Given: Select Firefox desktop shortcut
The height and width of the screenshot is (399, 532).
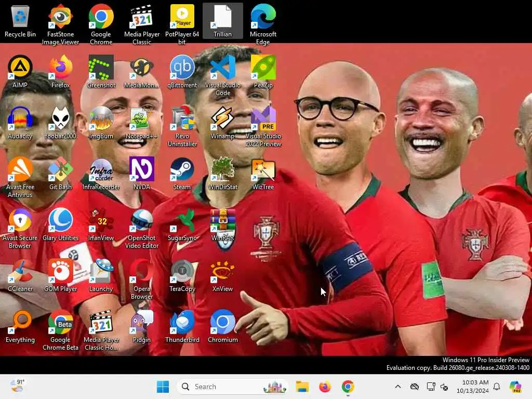Looking at the screenshot, I should 60,72.
